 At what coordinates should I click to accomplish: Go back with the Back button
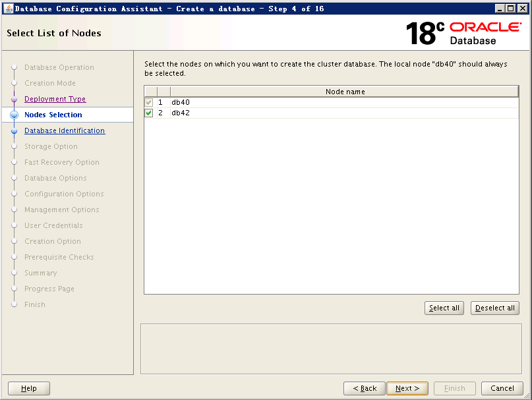click(365, 388)
